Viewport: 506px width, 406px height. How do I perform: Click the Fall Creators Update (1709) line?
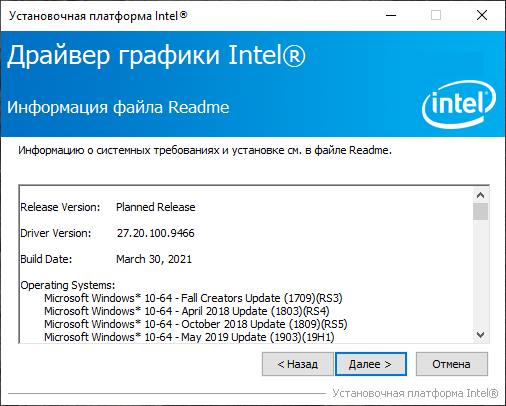(193, 298)
